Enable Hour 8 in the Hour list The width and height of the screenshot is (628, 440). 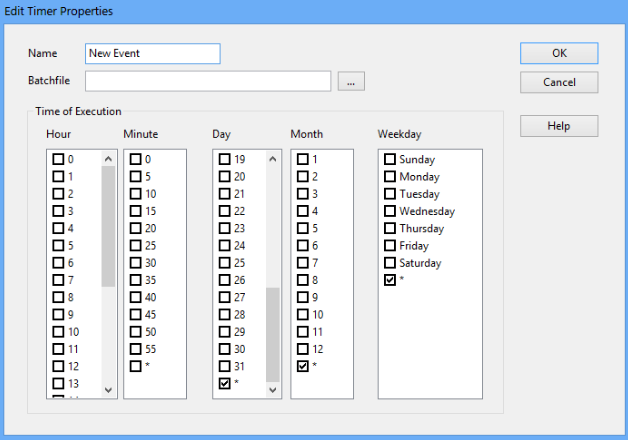pyautogui.click(x=58, y=297)
